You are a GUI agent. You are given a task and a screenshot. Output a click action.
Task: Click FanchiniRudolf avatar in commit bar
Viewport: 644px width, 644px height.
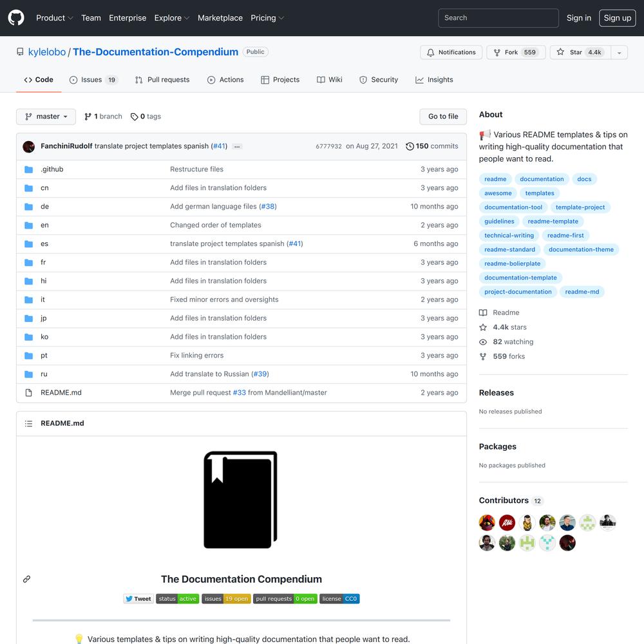[29, 146]
